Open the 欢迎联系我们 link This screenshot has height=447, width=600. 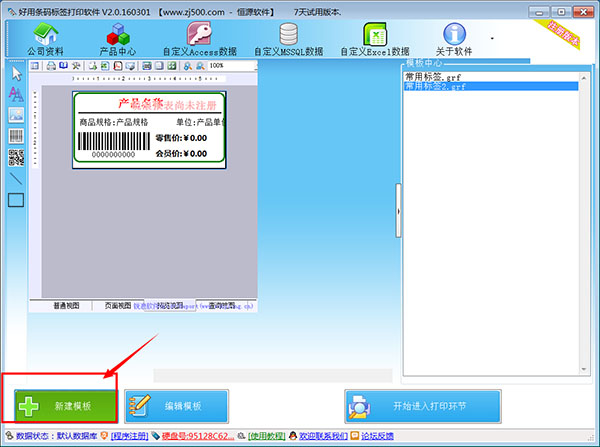pyautogui.click(x=323, y=436)
